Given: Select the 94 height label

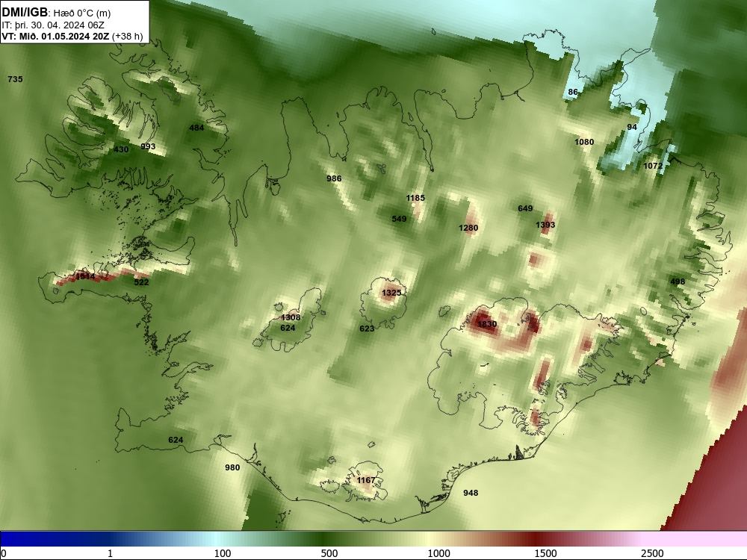Looking at the screenshot, I should 632,127.
